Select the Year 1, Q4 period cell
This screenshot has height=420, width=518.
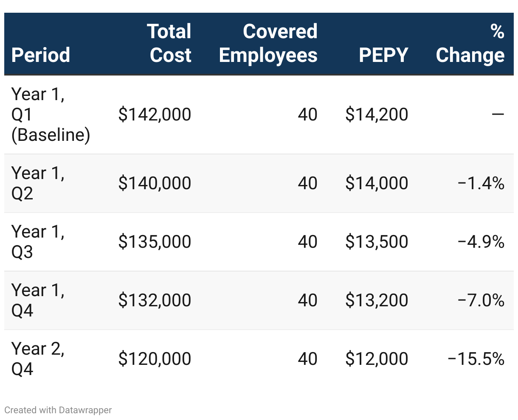38,300
